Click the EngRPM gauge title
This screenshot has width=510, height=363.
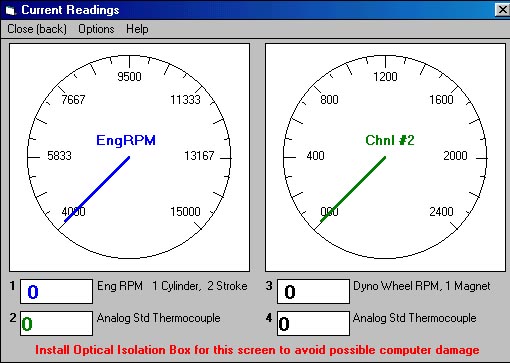[126, 140]
